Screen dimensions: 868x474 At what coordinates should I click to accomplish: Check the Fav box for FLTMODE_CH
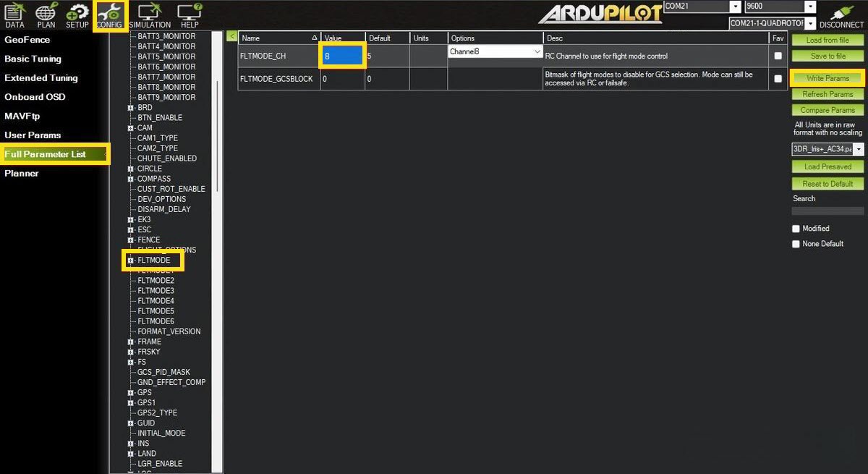(x=778, y=56)
